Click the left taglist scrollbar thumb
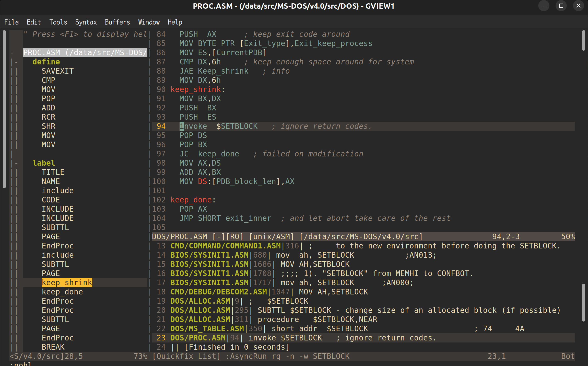This screenshot has height=366, width=588. click(4, 109)
